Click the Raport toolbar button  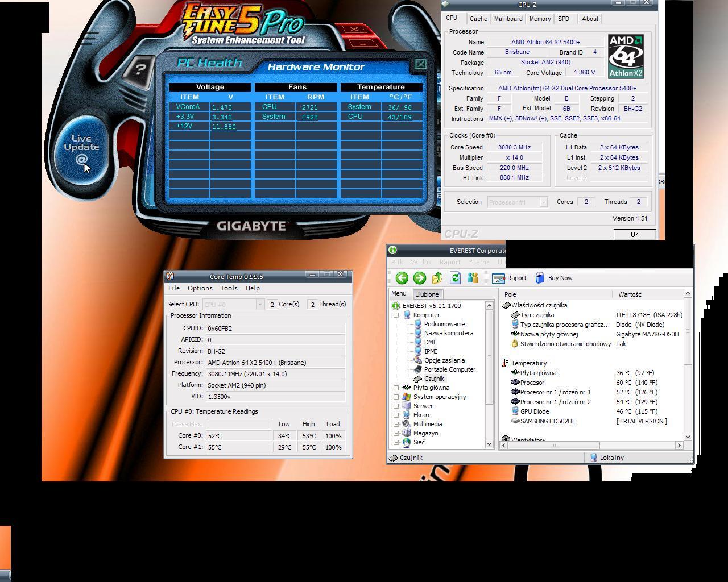point(509,278)
